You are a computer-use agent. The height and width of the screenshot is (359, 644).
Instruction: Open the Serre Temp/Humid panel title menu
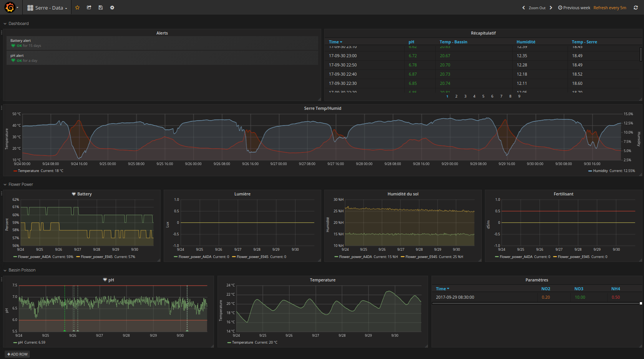[322, 108]
